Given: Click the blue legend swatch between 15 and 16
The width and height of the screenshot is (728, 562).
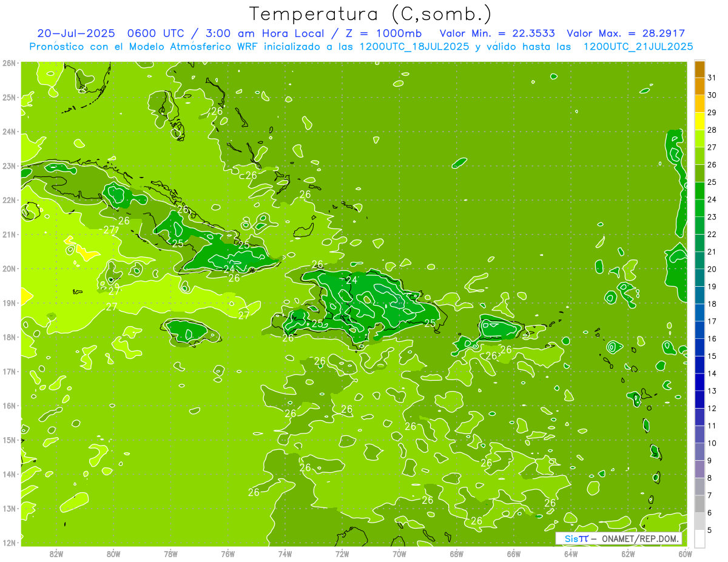Looking at the screenshot, I should 699,347.
